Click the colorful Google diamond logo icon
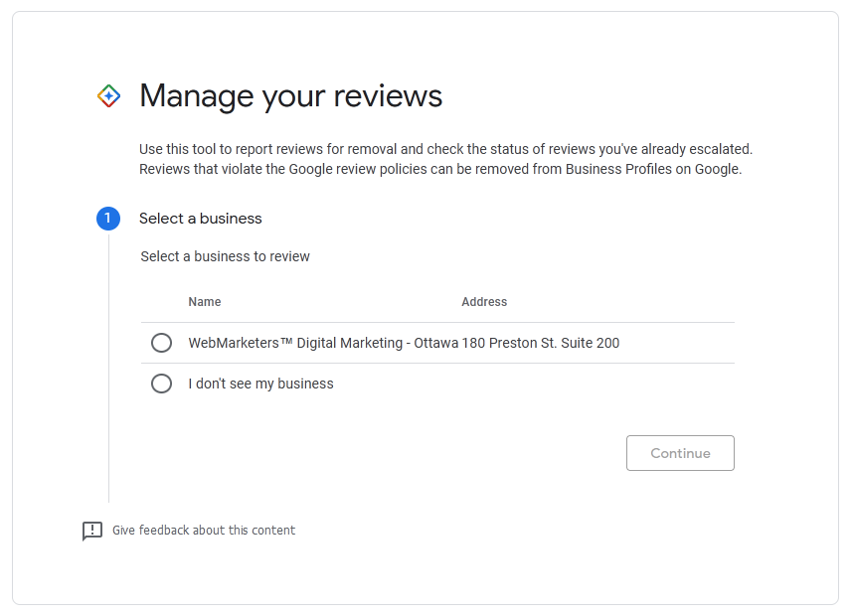The width and height of the screenshot is (851, 616). click(x=109, y=95)
